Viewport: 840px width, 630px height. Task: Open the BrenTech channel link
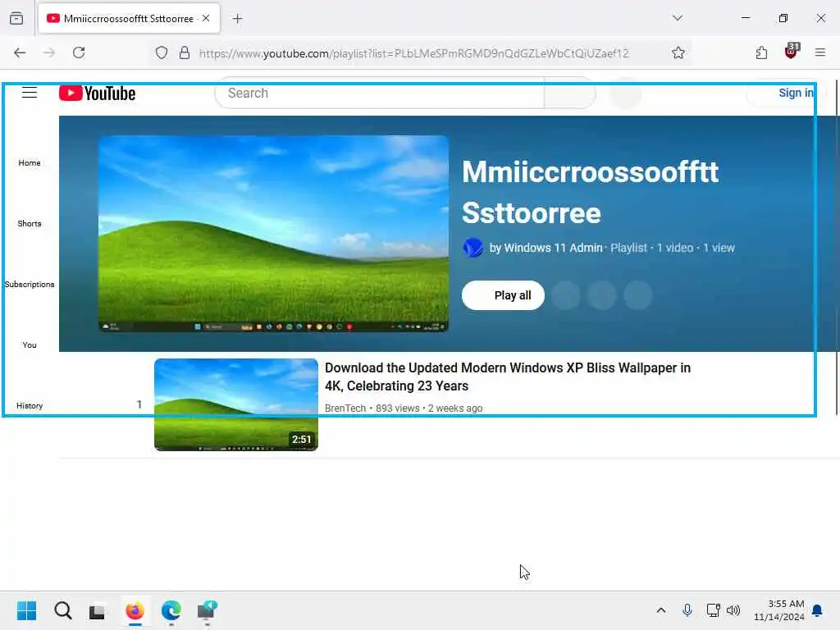[345, 409]
